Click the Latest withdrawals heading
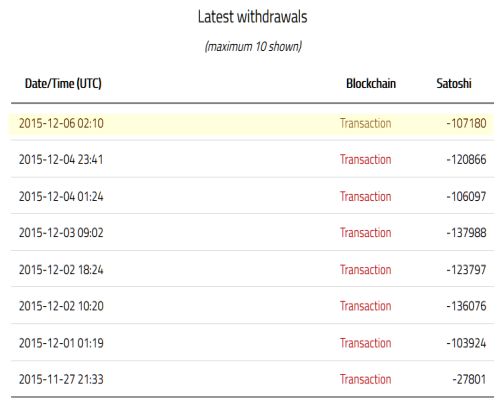The width and height of the screenshot is (500, 400). coord(252,17)
